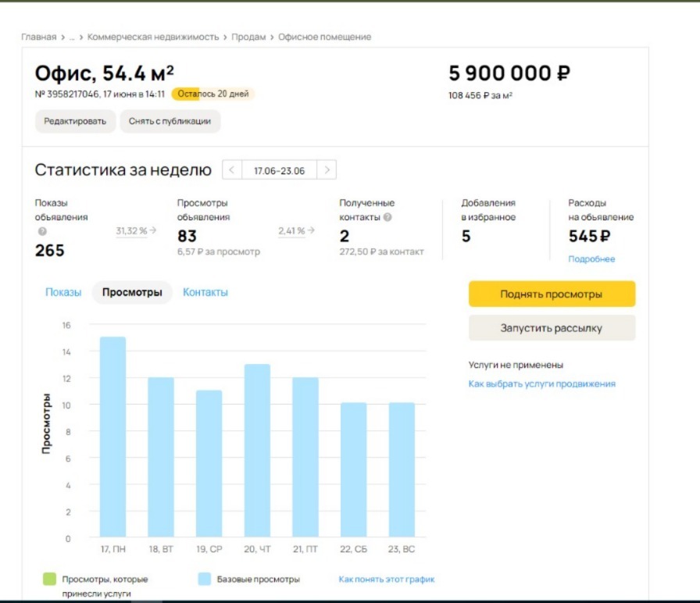The height and width of the screenshot is (603, 700).
Task: Click the Редактировать button
Action: point(75,121)
